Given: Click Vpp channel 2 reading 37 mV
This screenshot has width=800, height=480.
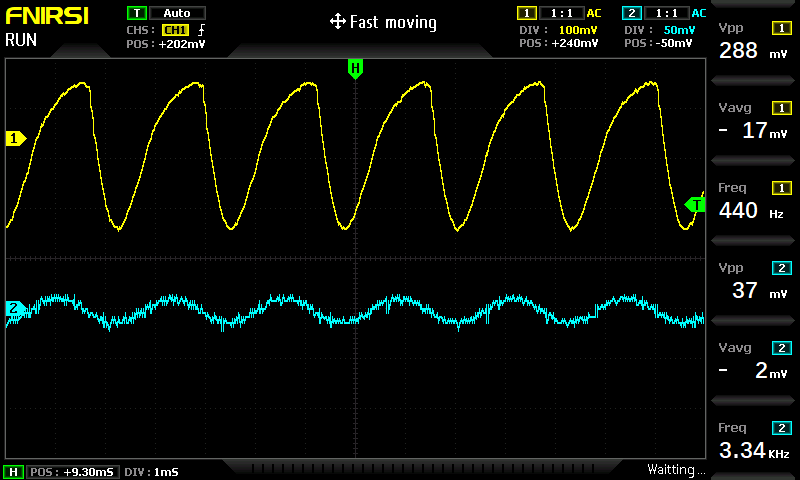Looking at the screenshot, I should click(760, 291).
